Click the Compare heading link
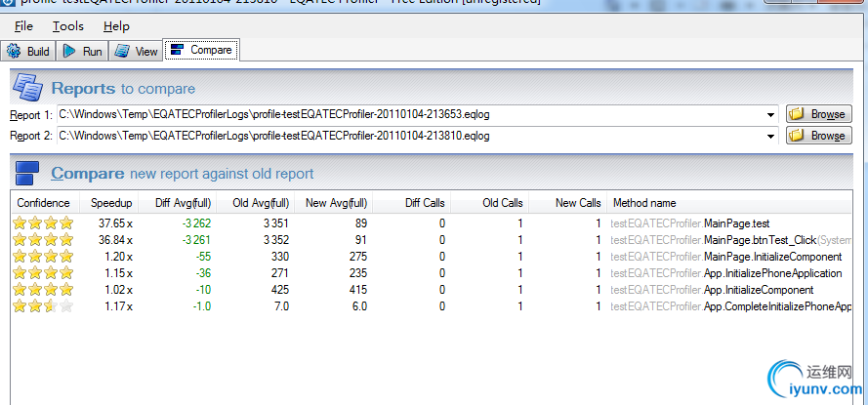 click(x=88, y=173)
